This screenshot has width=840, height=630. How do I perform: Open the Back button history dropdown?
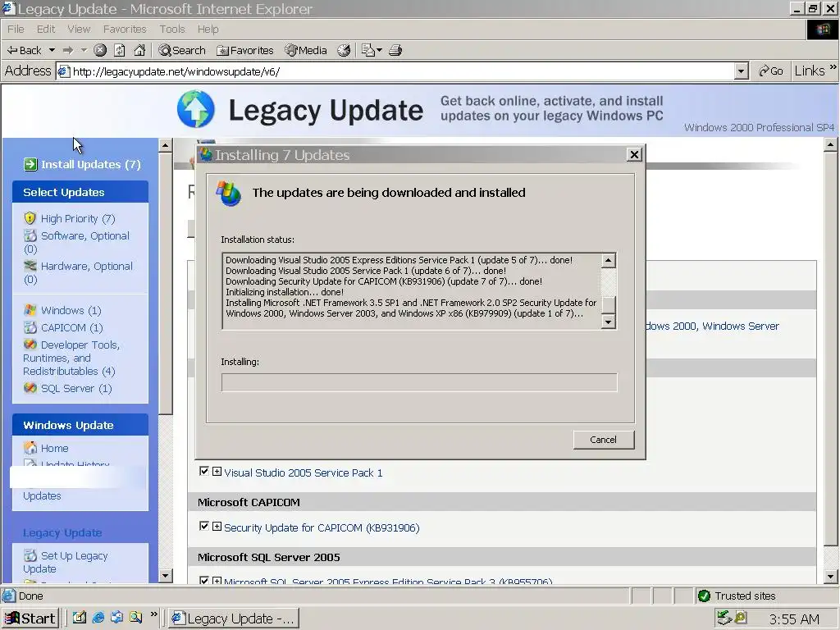coord(52,50)
